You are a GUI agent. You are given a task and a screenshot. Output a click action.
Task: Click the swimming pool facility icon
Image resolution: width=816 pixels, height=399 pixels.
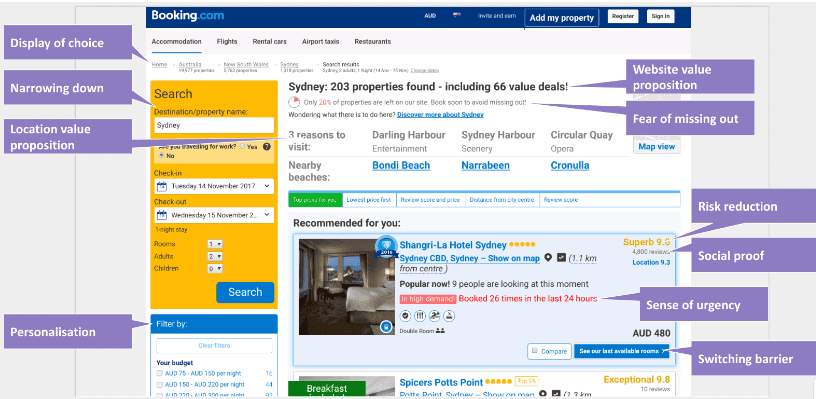[435, 315]
